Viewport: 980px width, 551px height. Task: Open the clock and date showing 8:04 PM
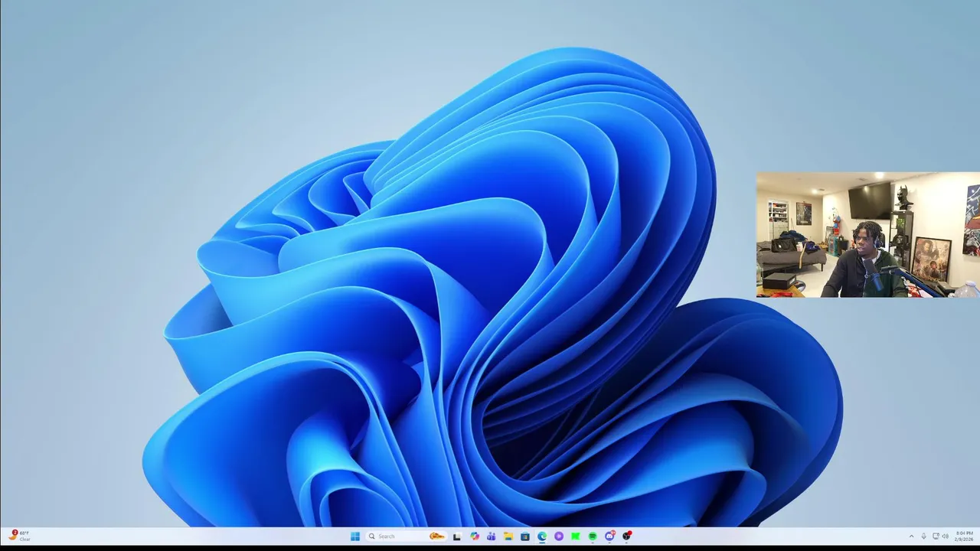coord(964,536)
